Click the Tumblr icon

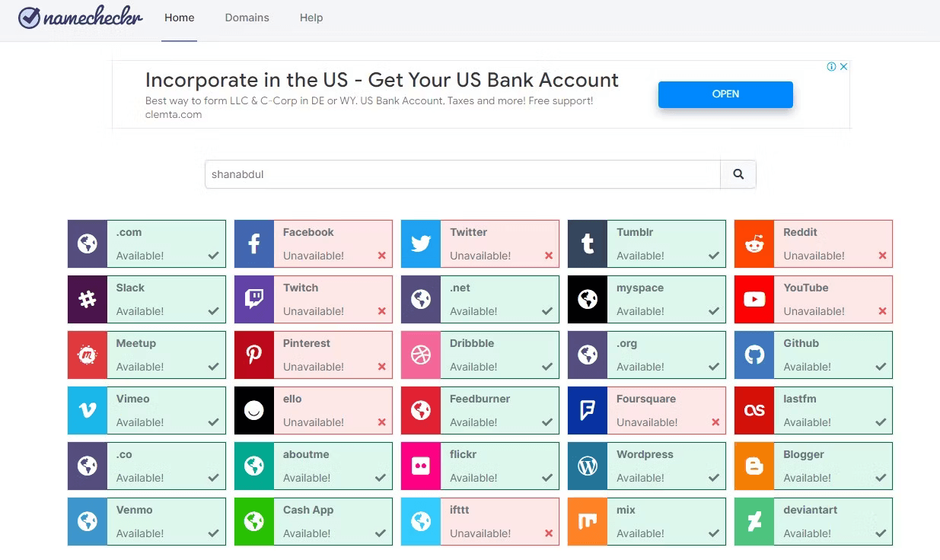pyautogui.click(x=588, y=244)
